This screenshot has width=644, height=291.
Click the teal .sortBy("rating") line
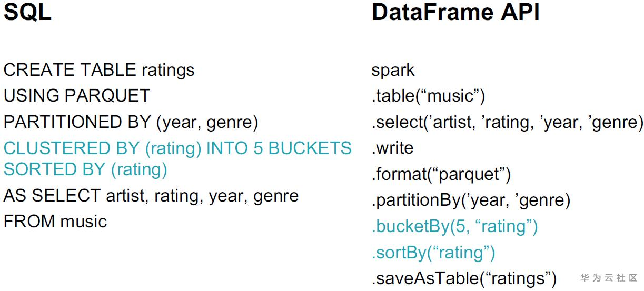pyautogui.click(x=433, y=253)
